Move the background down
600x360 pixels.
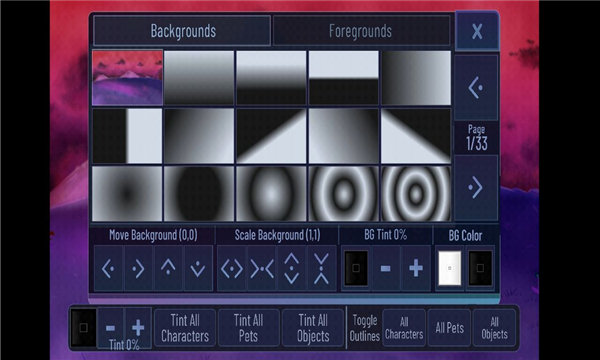coord(198,269)
